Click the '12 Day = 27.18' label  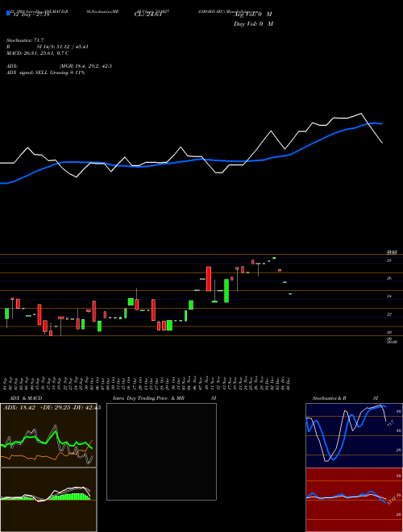[31, 15]
